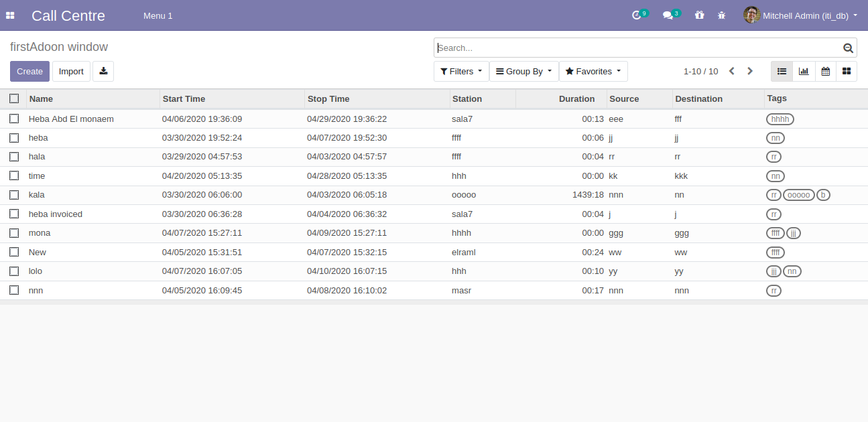Click the export records download icon

[103, 70]
